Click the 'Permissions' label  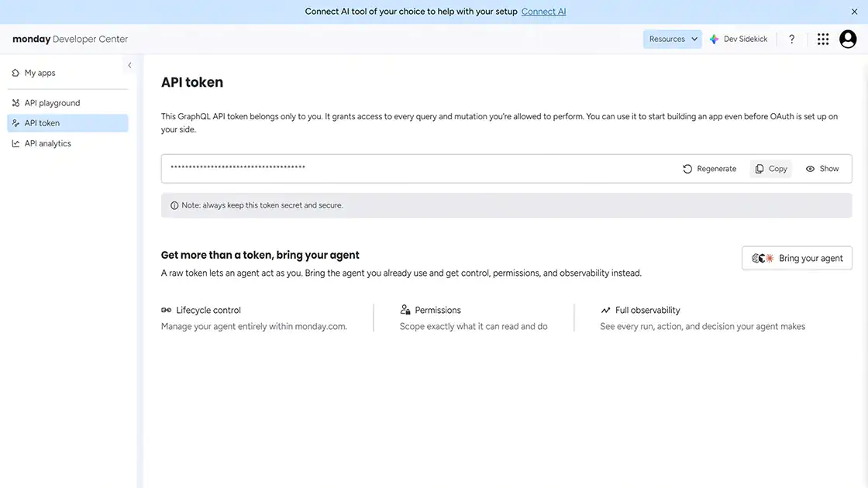[438, 311]
